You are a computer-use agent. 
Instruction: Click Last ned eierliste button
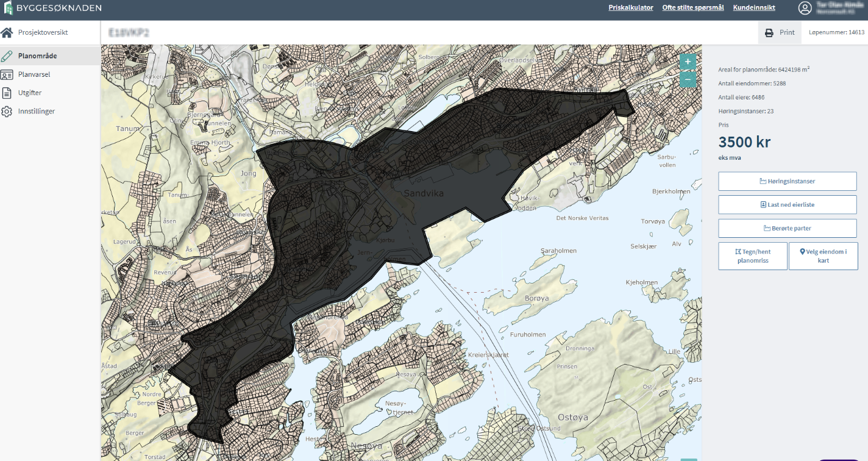787,205
